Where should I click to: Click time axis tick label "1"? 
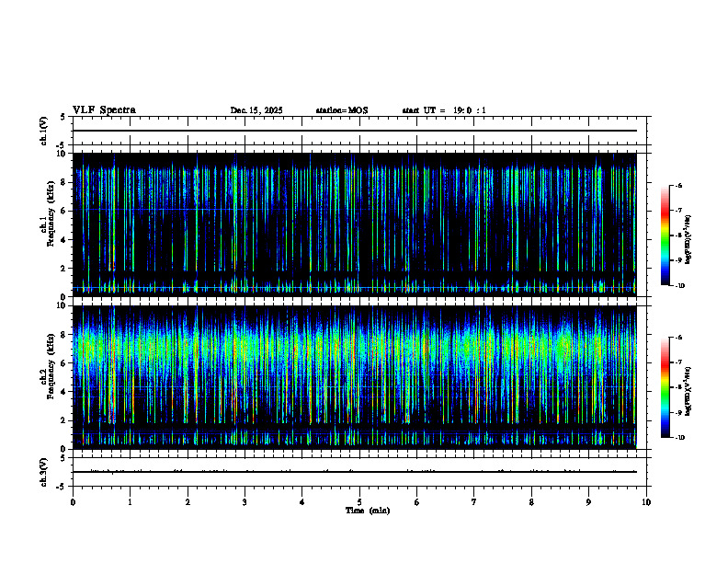tap(131, 502)
